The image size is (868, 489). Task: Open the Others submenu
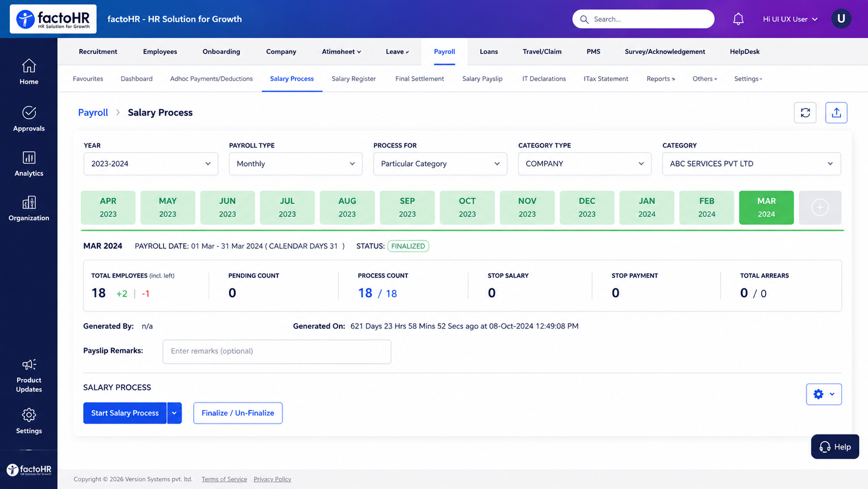point(704,79)
